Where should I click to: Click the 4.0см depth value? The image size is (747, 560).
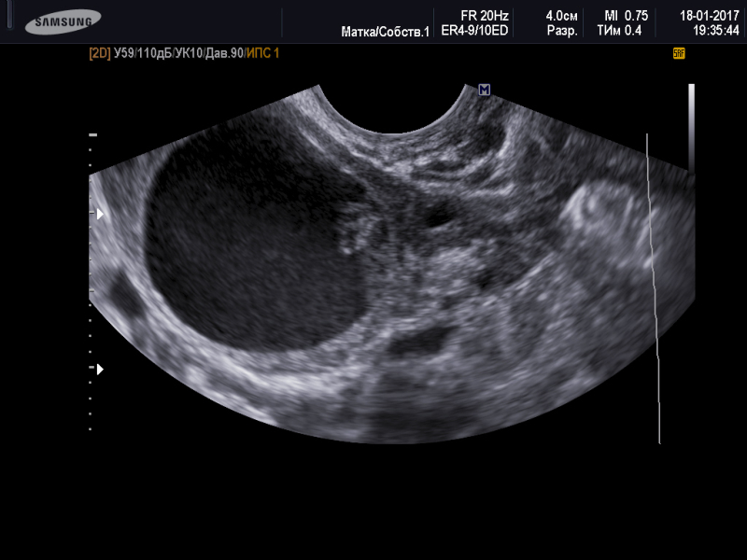click(x=561, y=16)
